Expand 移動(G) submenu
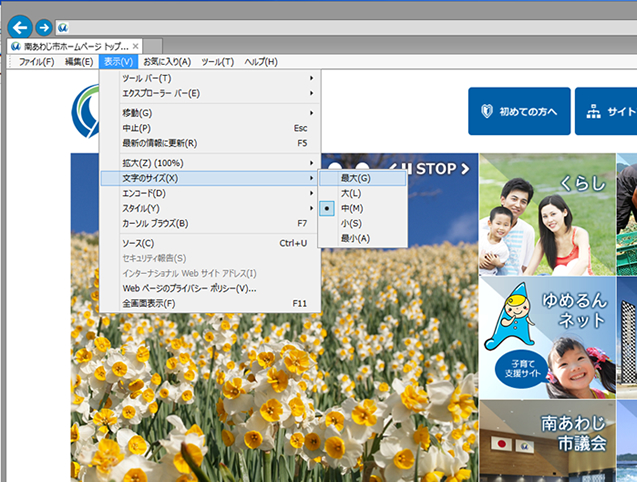This screenshot has width=637, height=482. [210, 113]
